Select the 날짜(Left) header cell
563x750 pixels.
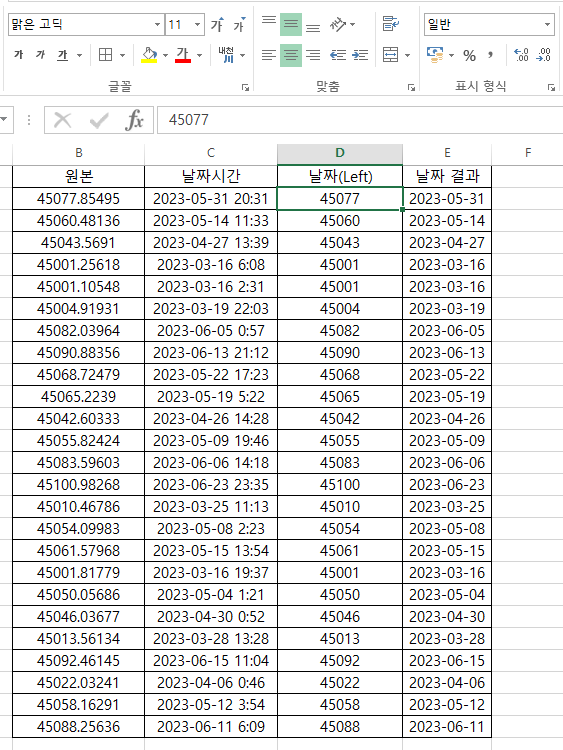point(340,176)
